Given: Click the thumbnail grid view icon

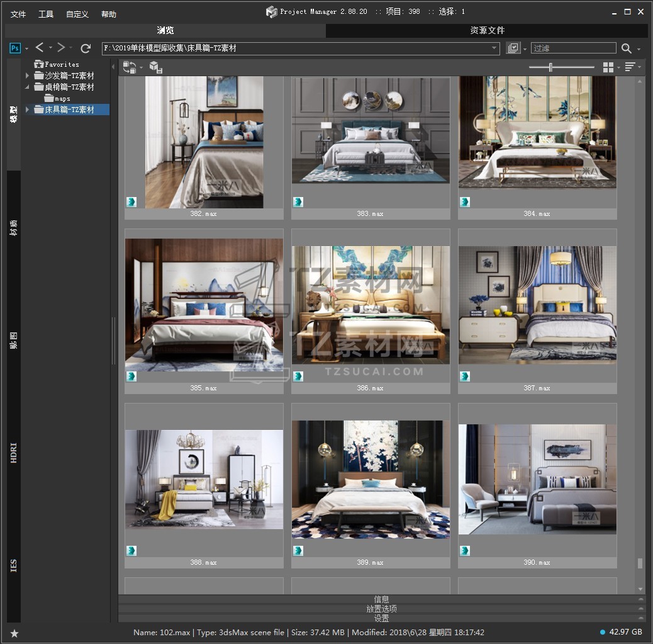Looking at the screenshot, I should (608, 67).
